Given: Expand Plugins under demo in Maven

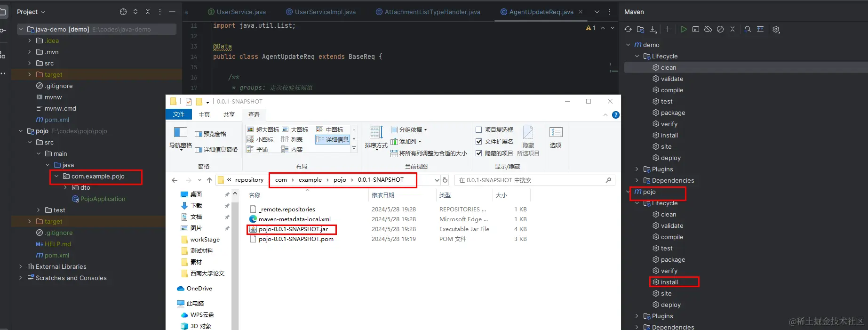Looking at the screenshot, I should point(637,169).
